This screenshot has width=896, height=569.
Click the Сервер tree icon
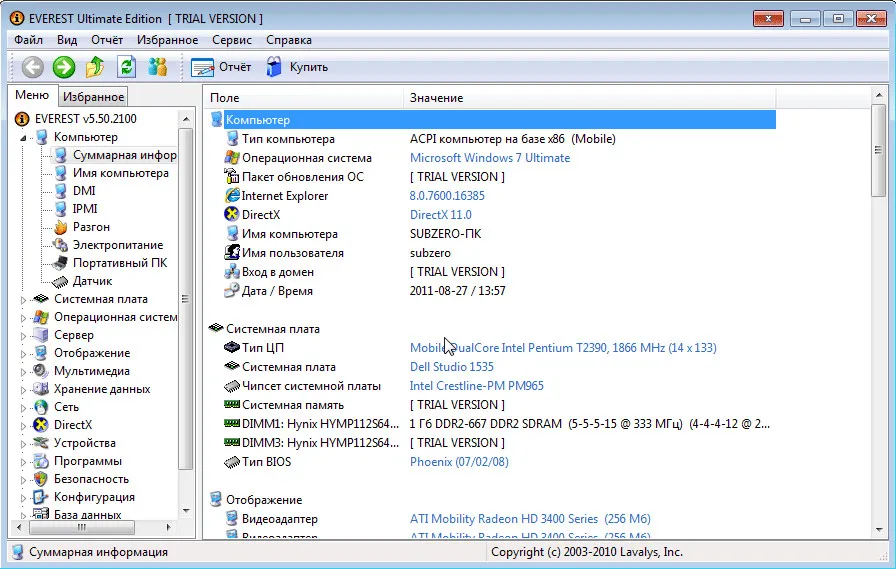click(x=41, y=335)
